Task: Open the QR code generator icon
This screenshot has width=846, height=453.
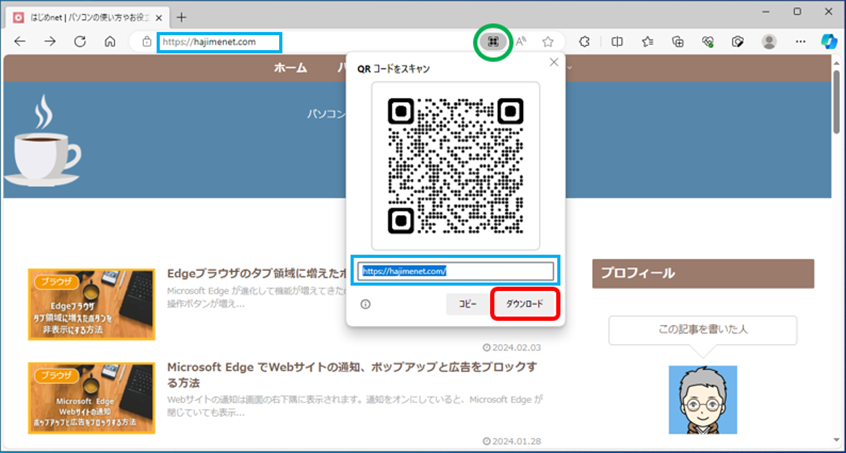Action: tap(493, 42)
